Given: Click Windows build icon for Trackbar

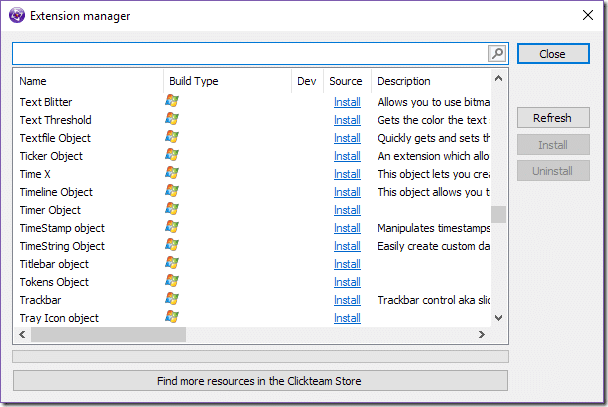Looking at the screenshot, I should (x=172, y=299).
